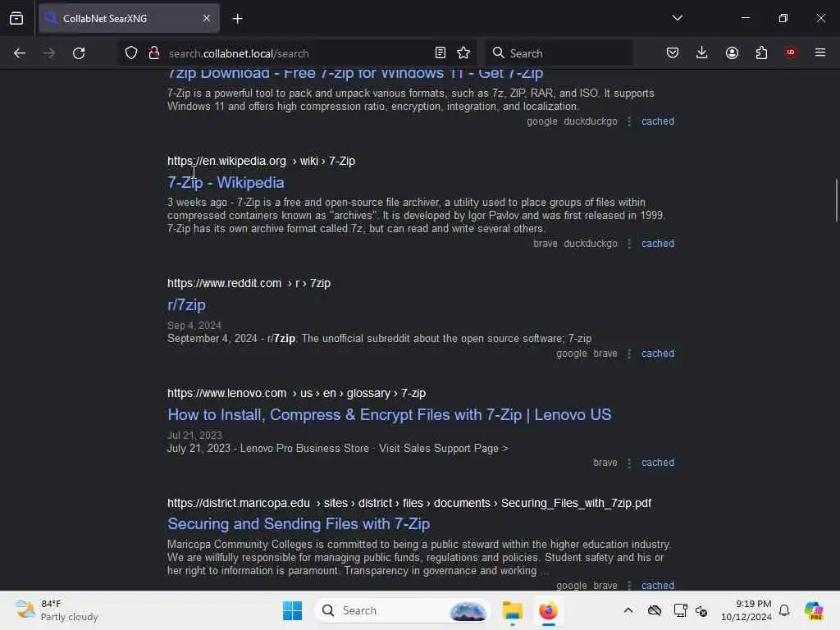Image resolution: width=840 pixels, height=630 pixels.
Task: Open the Windows Start menu
Action: [293, 610]
